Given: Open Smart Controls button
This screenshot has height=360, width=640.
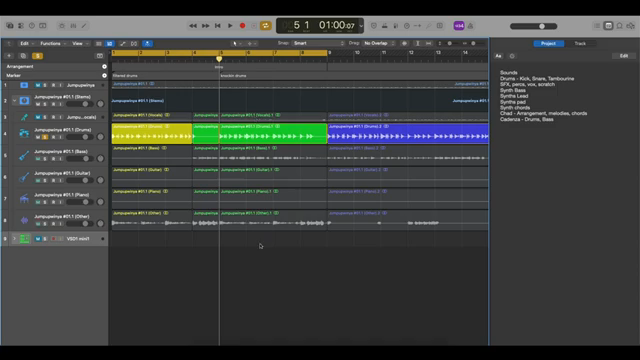Looking at the screenshot, I should tap(62, 26).
